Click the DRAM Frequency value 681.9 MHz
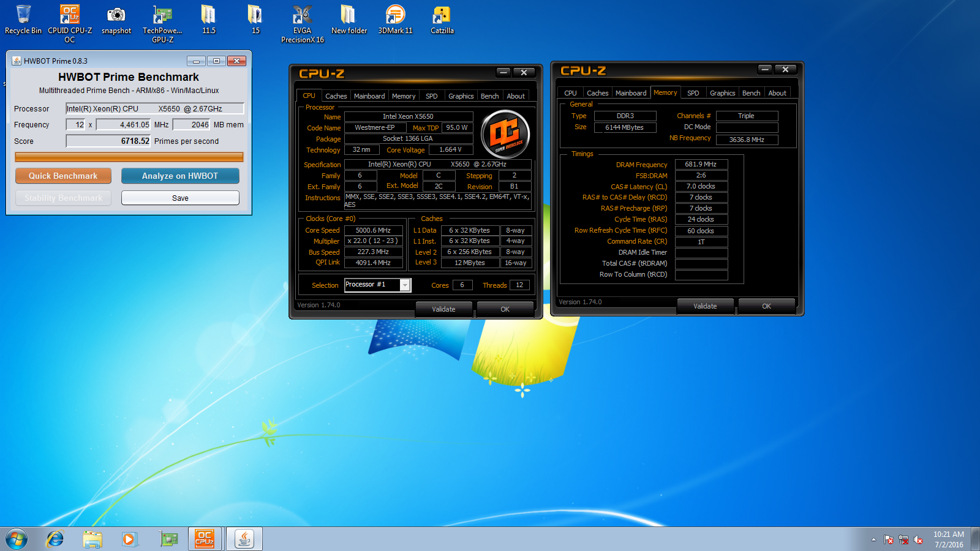The width and height of the screenshot is (980, 551). click(x=701, y=164)
